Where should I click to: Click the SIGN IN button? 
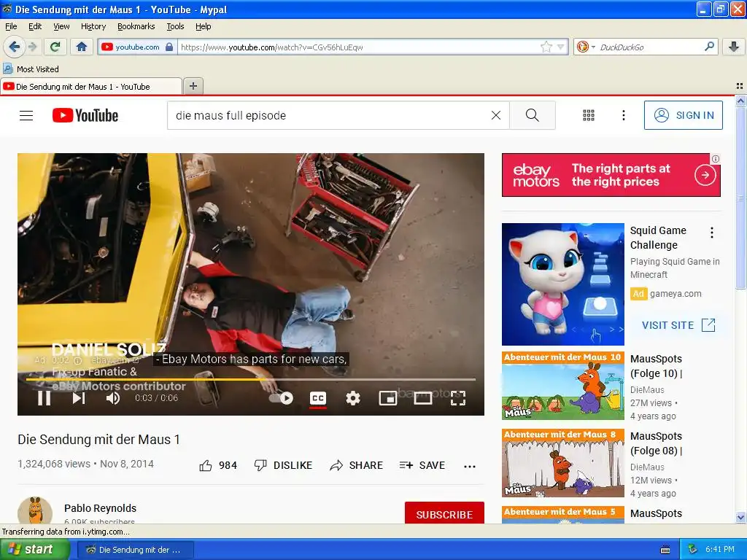point(683,115)
